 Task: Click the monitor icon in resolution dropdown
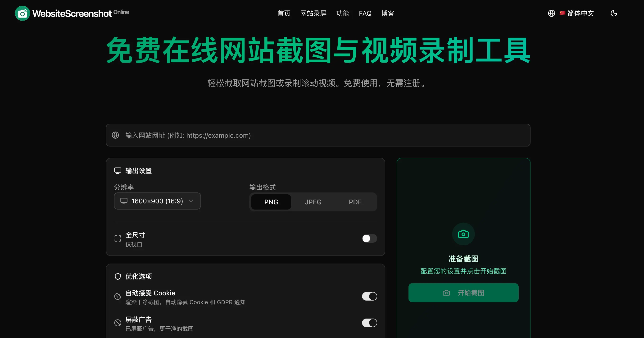124,201
